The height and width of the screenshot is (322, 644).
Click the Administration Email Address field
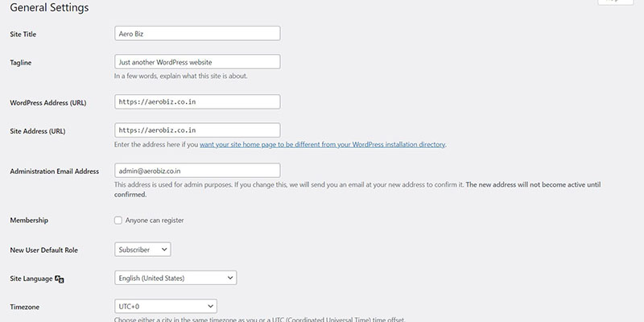pyautogui.click(x=197, y=171)
